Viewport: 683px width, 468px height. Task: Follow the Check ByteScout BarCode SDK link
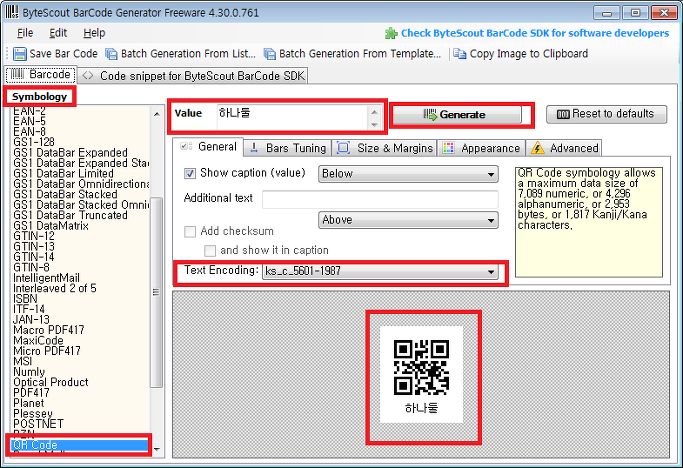click(535, 34)
